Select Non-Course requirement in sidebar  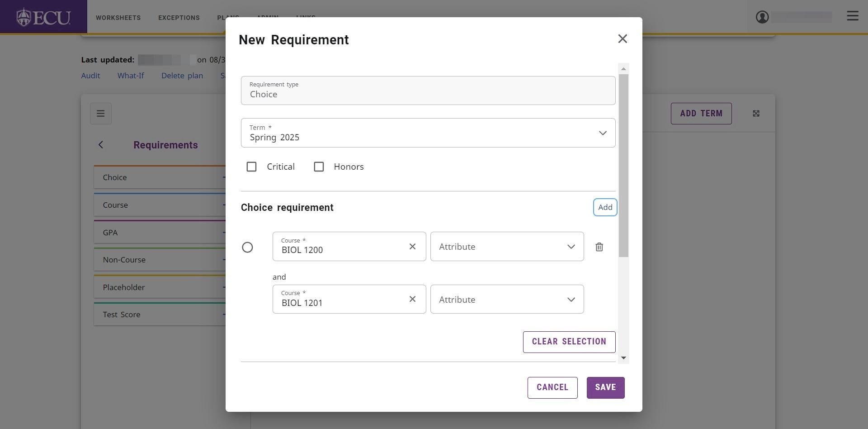coord(160,260)
